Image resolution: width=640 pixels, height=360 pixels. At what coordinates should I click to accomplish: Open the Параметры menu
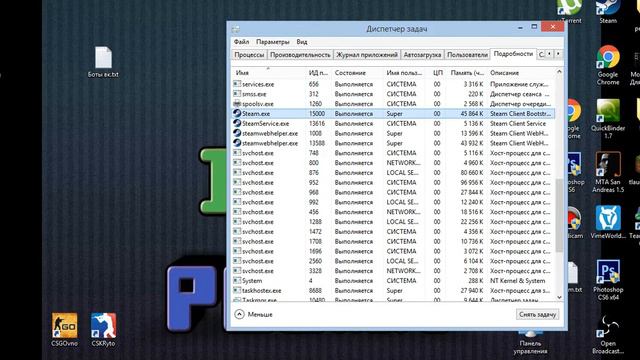(273, 42)
